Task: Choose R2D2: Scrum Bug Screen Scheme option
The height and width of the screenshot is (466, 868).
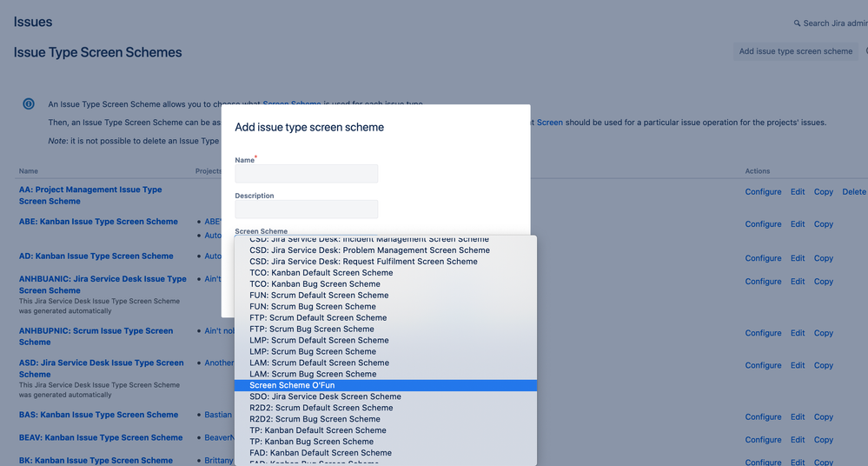Action: tap(385, 419)
